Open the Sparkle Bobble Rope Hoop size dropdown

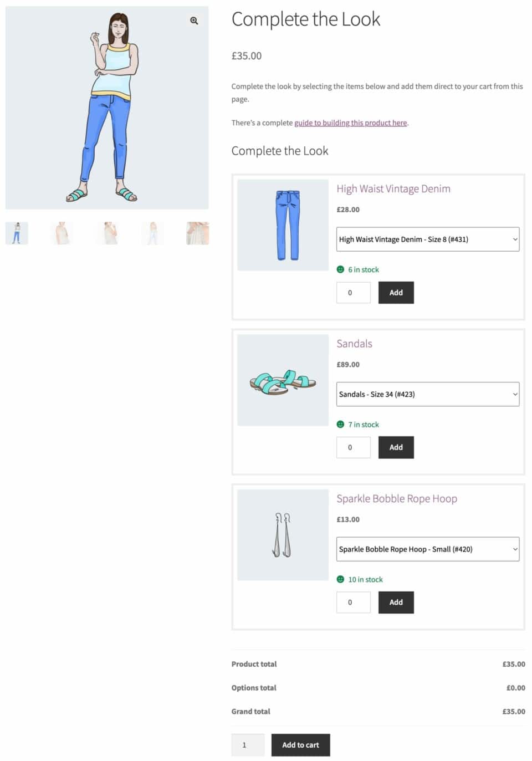click(x=427, y=549)
